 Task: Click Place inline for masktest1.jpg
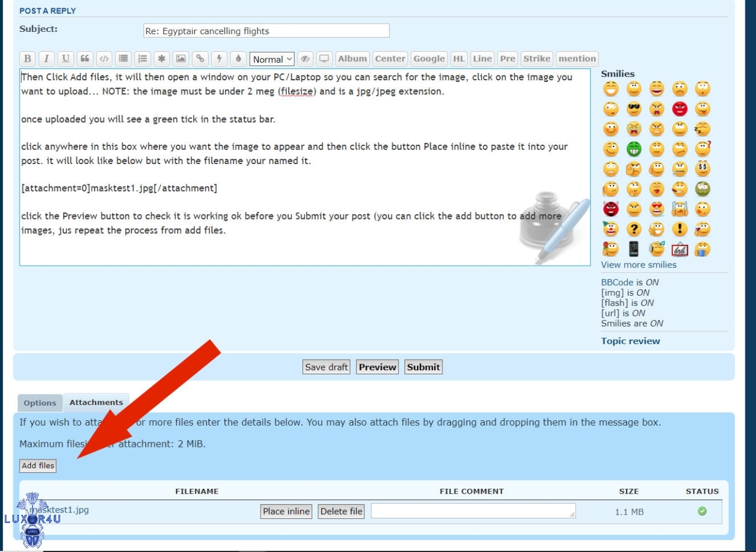286,511
